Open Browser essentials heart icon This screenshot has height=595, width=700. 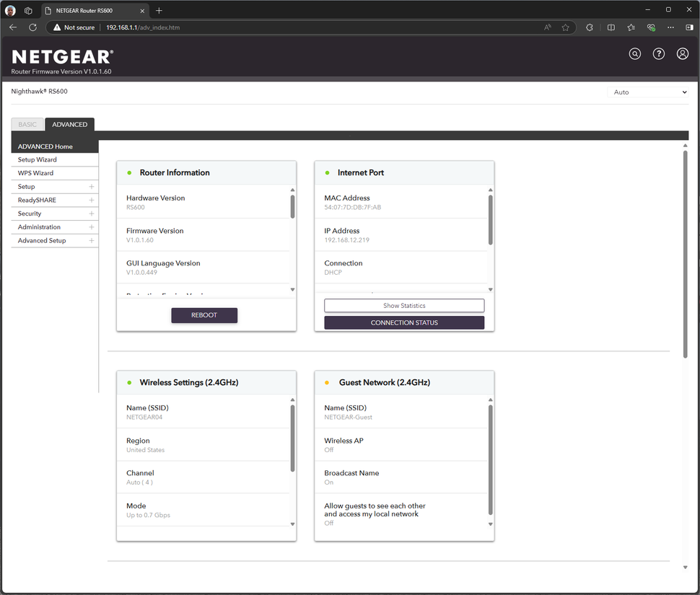pyautogui.click(x=650, y=27)
